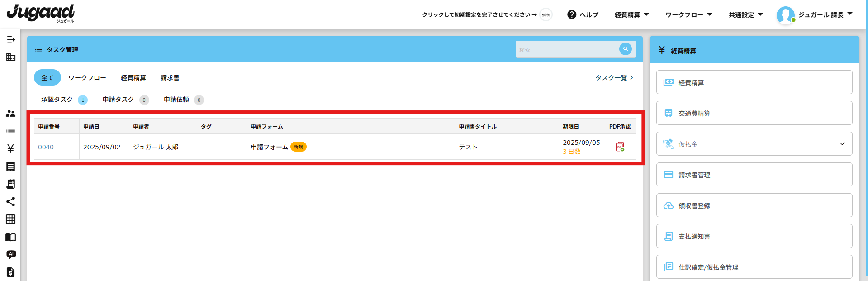Click the grid table icon in sidebar
868x281 pixels.
click(11, 219)
